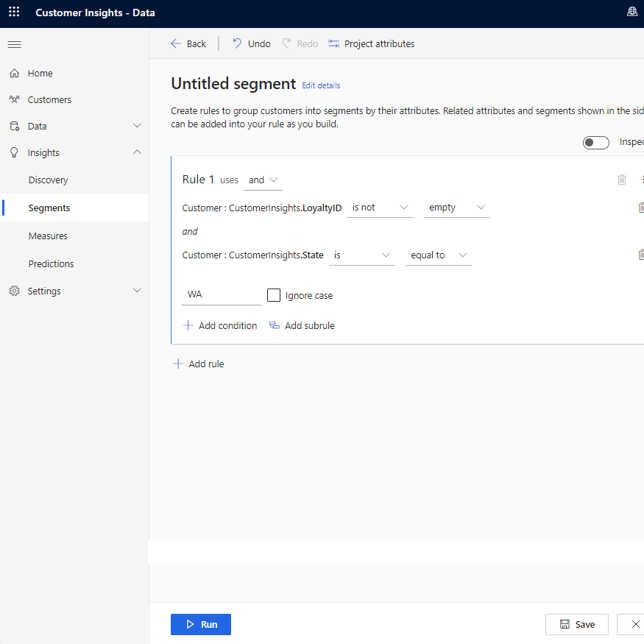
Task: Click the plus icon for Add condition
Action: coord(188,325)
